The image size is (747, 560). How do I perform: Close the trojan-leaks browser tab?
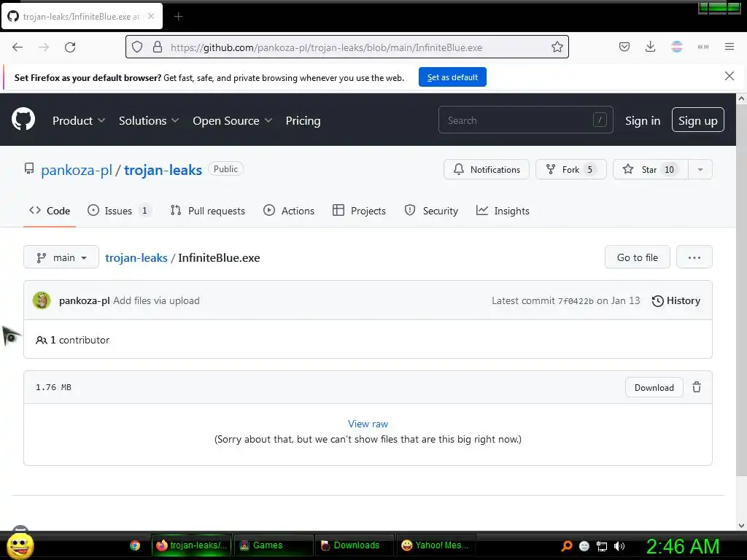click(151, 16)
